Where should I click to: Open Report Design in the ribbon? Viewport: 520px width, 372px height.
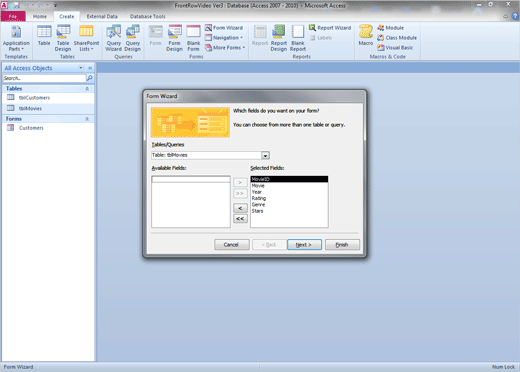[279, 38]
